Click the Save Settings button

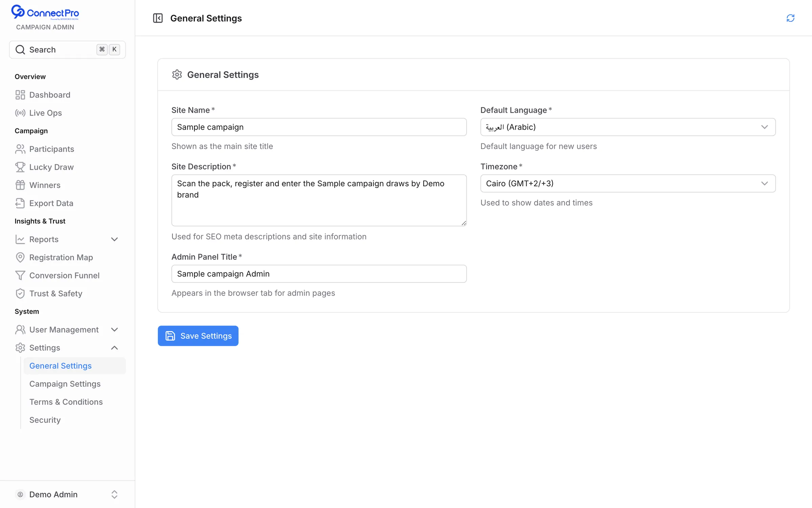(198, 336)
